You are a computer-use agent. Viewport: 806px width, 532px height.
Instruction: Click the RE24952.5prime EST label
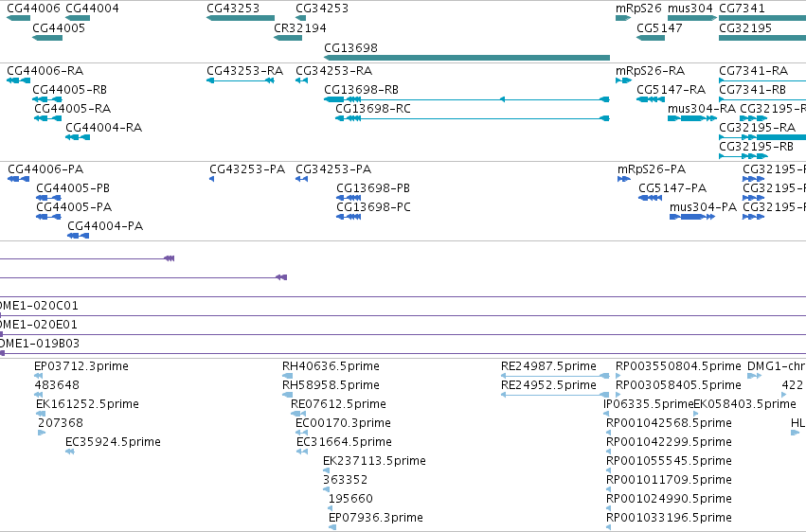click(548, 385)
